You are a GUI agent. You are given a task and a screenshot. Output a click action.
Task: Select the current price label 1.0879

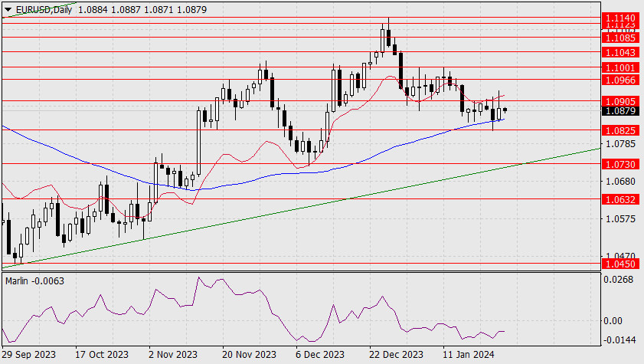coord(620,111)
